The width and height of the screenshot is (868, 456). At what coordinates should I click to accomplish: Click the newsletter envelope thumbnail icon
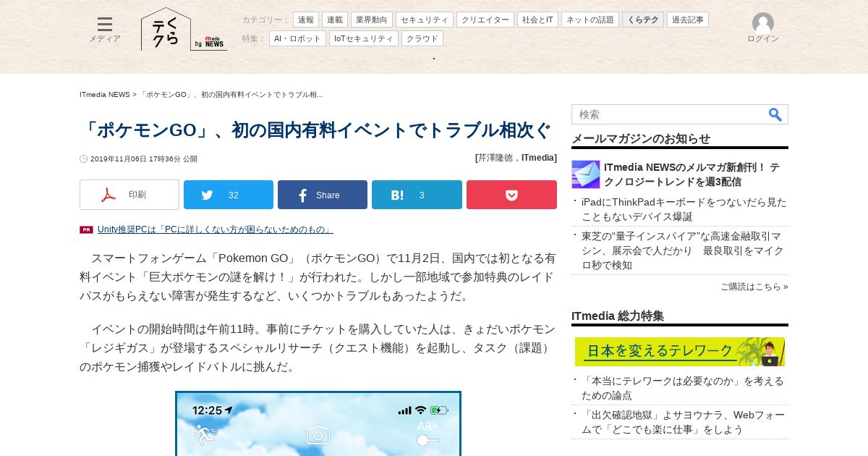586,174
